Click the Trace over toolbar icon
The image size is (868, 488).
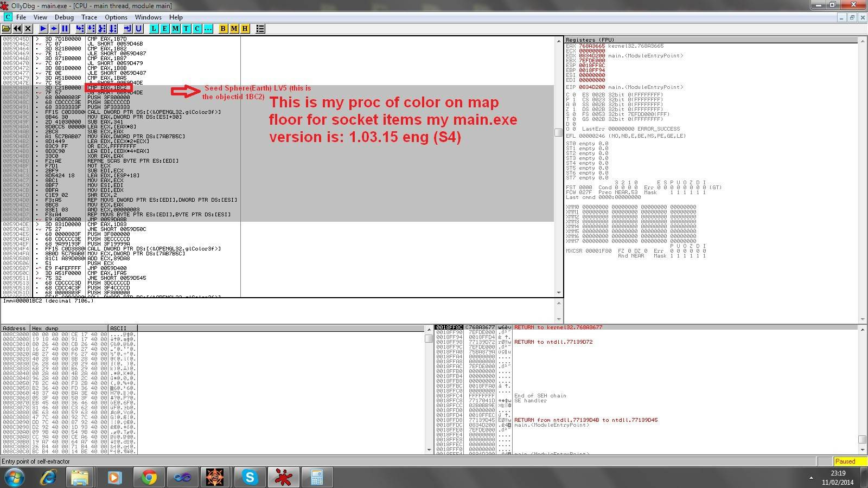[113, 28]
